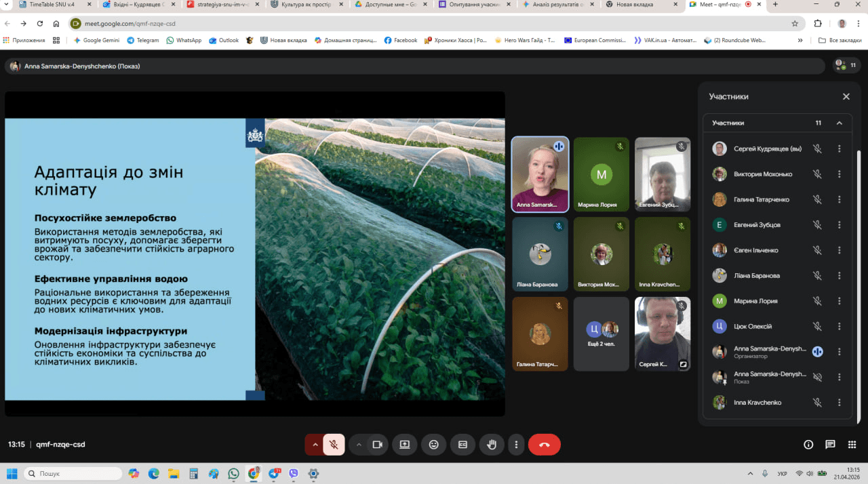Open more actions for Марина Лория
This screenshot has width=868, height=484.
(x=839, y=301)
